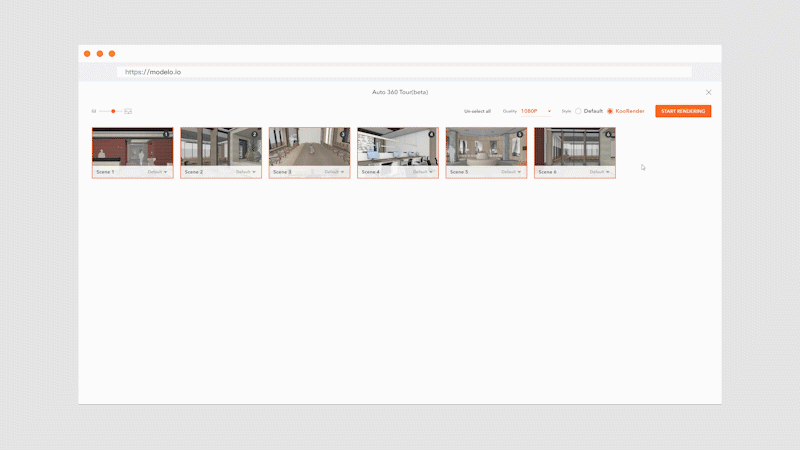Open Scene 3 Default dropdown
The height and width of the screenshot is (450, 800).
334,172
